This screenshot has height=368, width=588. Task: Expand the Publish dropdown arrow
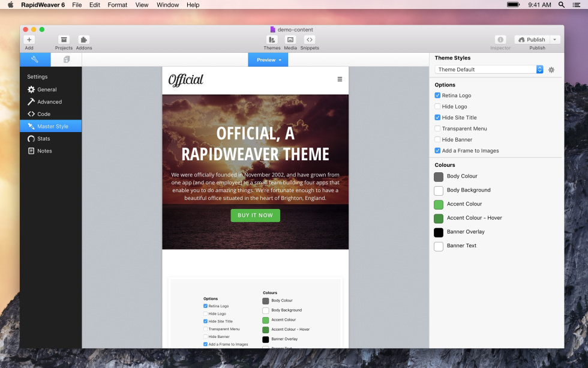click(555, 40)
